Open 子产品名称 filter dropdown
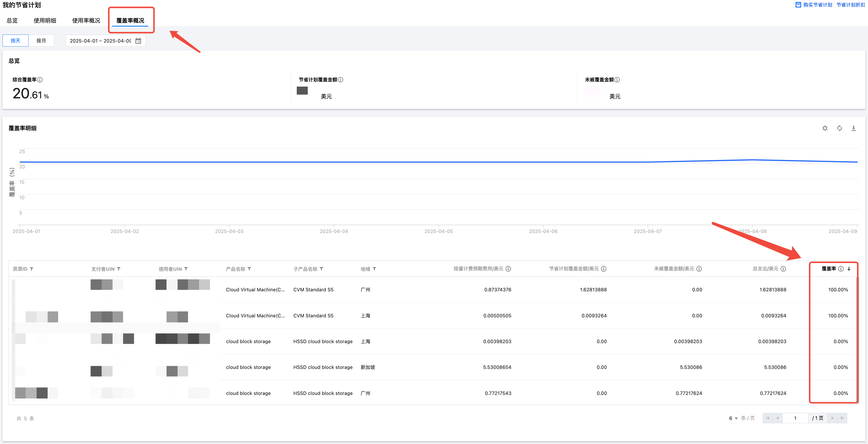The width and height of the screenshot is (868, 444). pyautogui.click(x=322, y=269)
